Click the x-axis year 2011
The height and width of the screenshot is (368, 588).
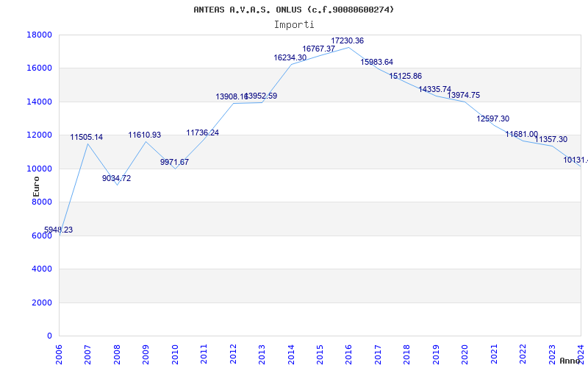[204, 354]
